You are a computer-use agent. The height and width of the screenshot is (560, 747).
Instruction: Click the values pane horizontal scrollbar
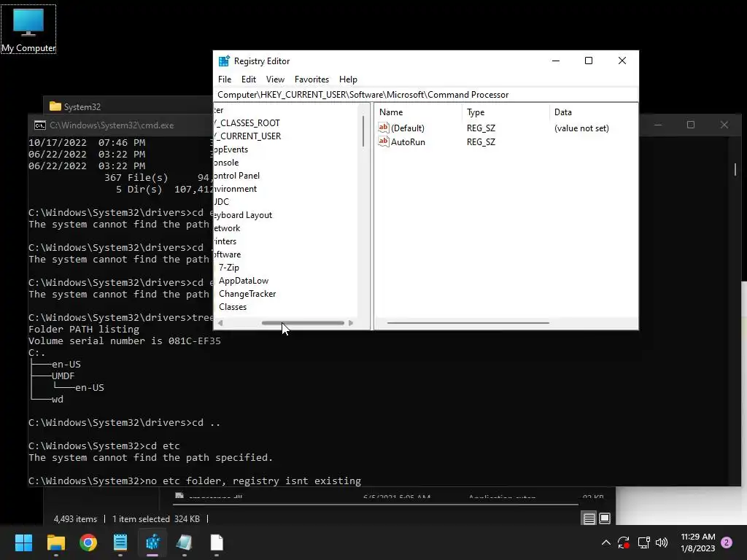(468, 323)
